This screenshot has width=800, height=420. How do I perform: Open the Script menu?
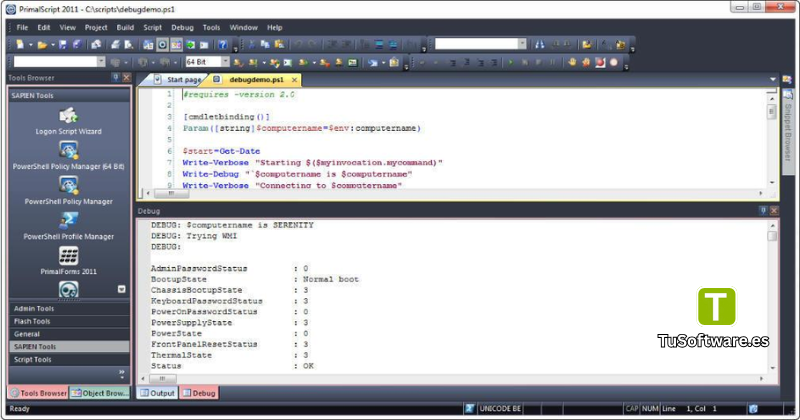152,28
